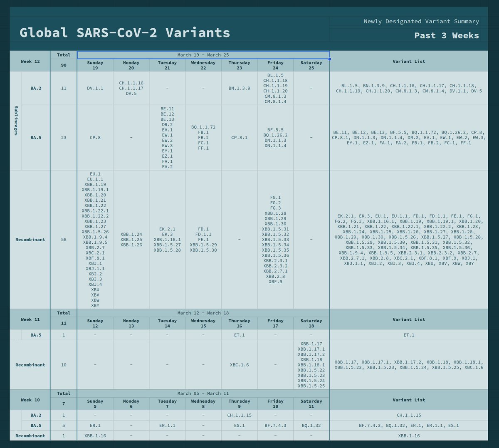The width and height of the screenshot is (499, 448).
Task: Select the 'March 05 – March 11' date range cell
Action: pyautogui.click(x=203, y=393)
